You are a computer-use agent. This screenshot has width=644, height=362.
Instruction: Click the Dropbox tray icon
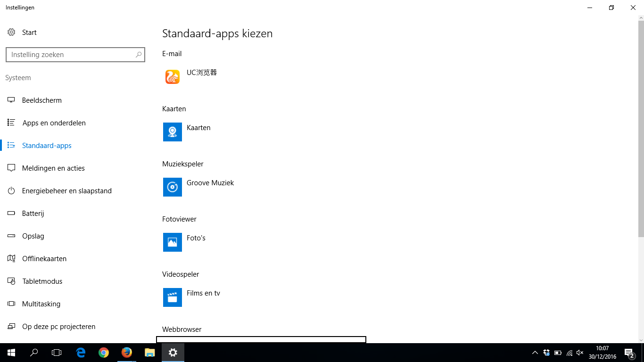point(546,353)
